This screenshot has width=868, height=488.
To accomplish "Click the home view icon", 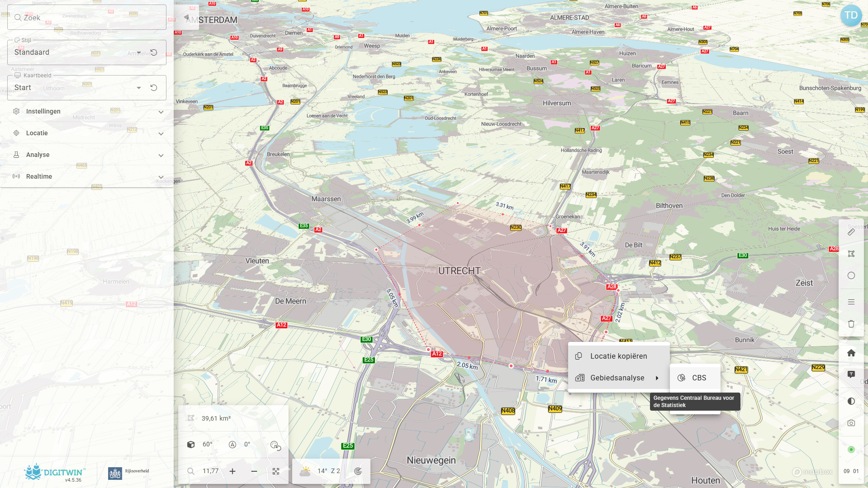I will (851, 353).
